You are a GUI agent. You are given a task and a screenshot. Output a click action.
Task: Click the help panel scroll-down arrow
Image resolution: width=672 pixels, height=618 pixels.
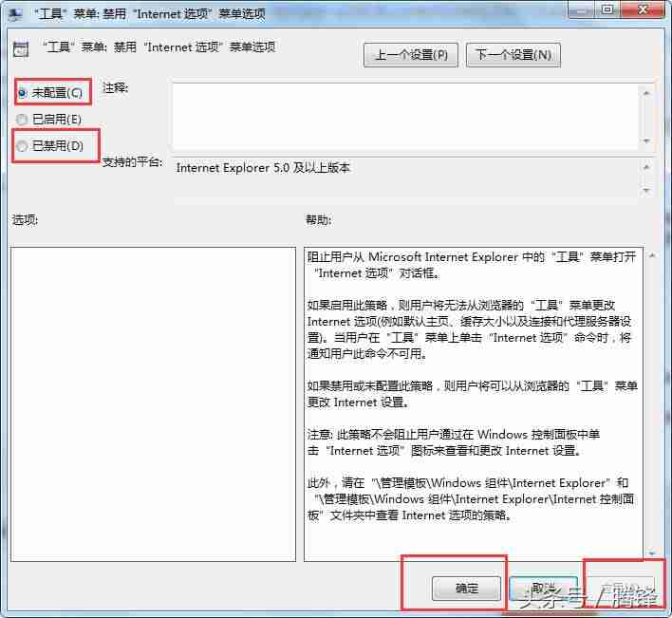pyautogui.click(x=652, y=552)
